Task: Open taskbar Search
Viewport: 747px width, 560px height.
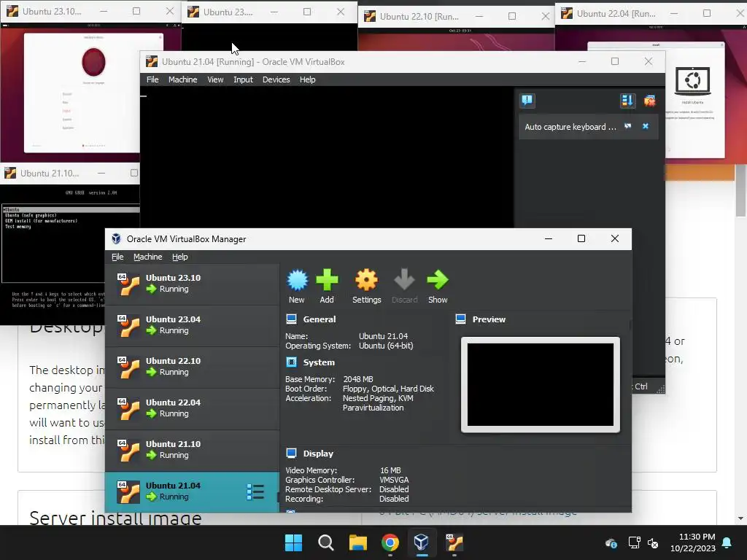Action: coord(326,542)
